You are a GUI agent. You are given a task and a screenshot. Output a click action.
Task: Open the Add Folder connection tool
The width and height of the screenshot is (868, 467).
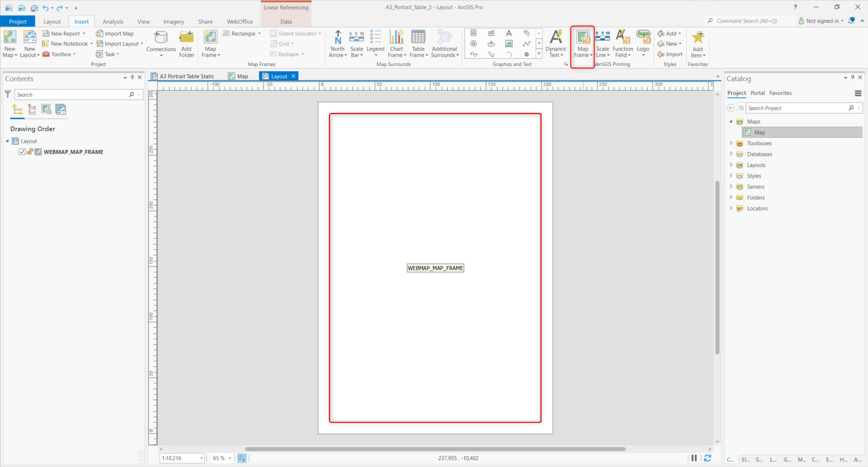click(x=186, y=43)
